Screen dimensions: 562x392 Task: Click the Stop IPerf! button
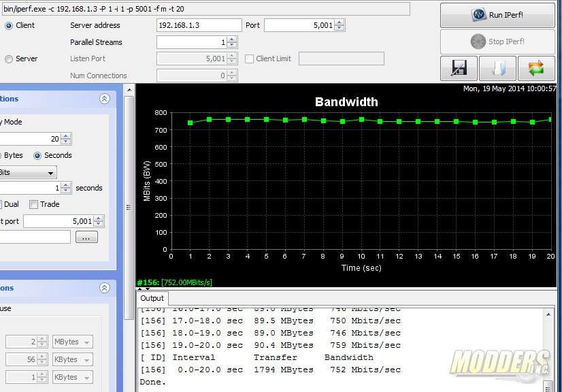(497, 42)
